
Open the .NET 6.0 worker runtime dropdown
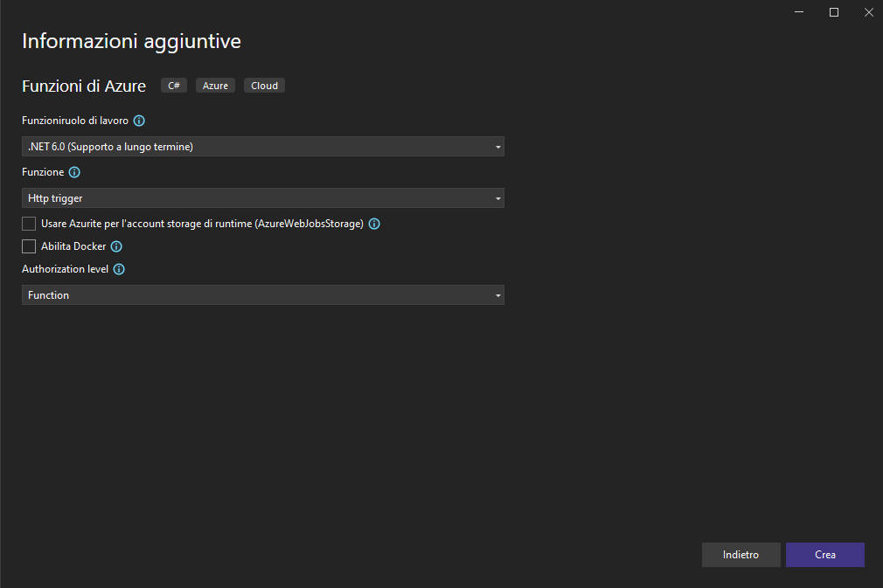(x=262, y=147)
